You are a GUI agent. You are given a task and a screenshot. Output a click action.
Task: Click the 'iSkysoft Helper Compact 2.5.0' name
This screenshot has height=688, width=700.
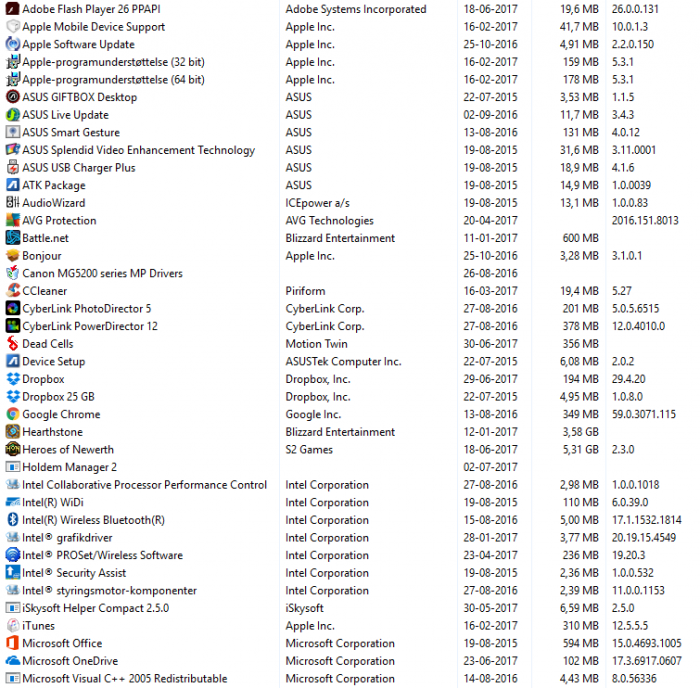96,608
